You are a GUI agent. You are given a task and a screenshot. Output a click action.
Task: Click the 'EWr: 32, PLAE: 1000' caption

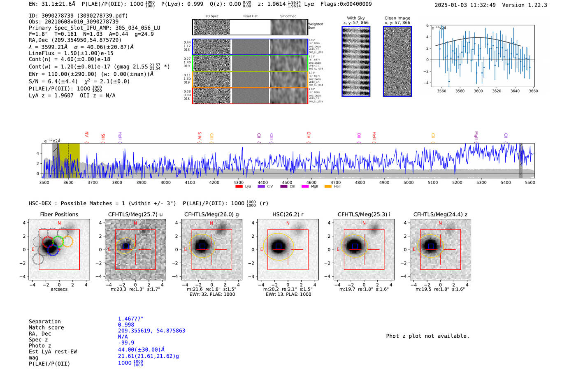tap(212, 295)
